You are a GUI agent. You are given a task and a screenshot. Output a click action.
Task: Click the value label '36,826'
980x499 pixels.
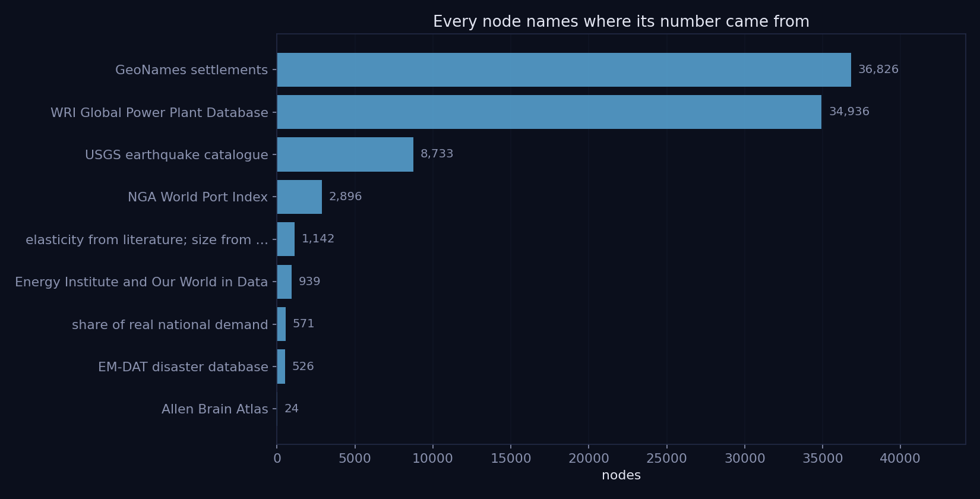click(x=878, y=70)
